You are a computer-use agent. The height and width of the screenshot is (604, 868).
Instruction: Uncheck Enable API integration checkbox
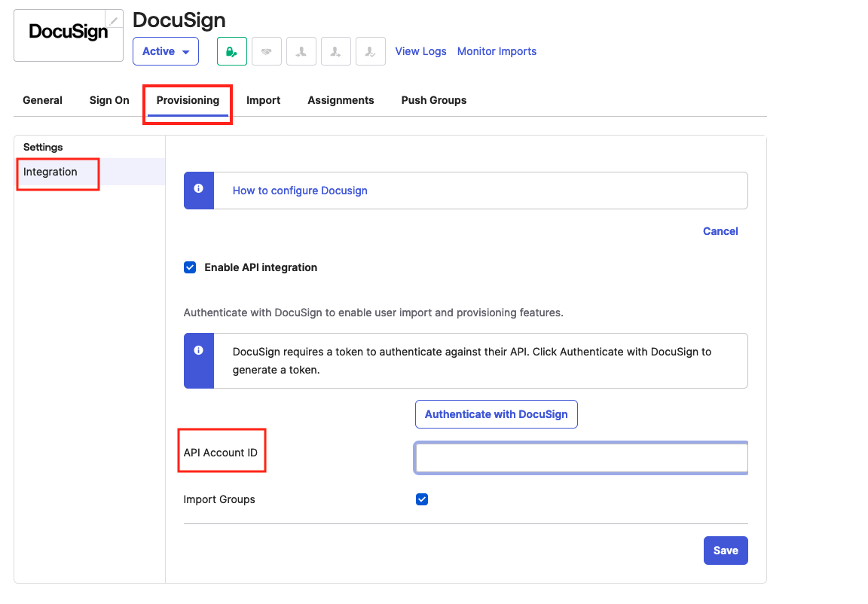tap(190, 267)
